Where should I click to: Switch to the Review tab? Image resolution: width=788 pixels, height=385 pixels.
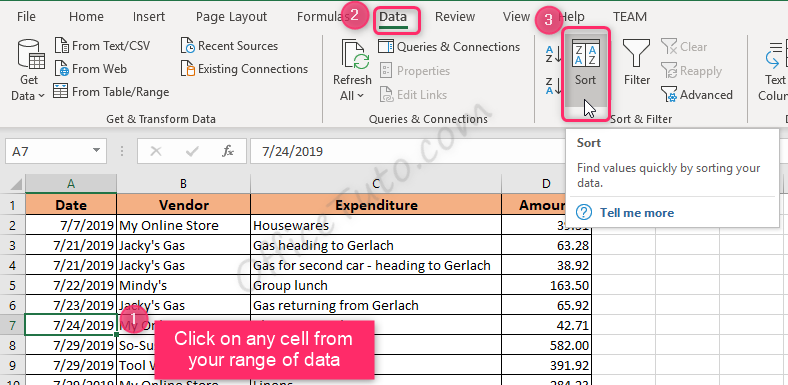click(x=455, y=17)
